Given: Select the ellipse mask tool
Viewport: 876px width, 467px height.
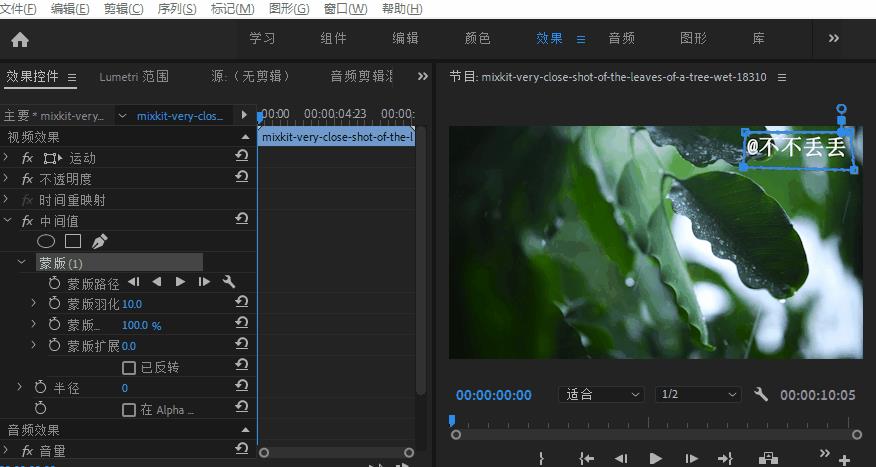Looking at the screenshot, I should pyautogui.click(x=46, y=241).
